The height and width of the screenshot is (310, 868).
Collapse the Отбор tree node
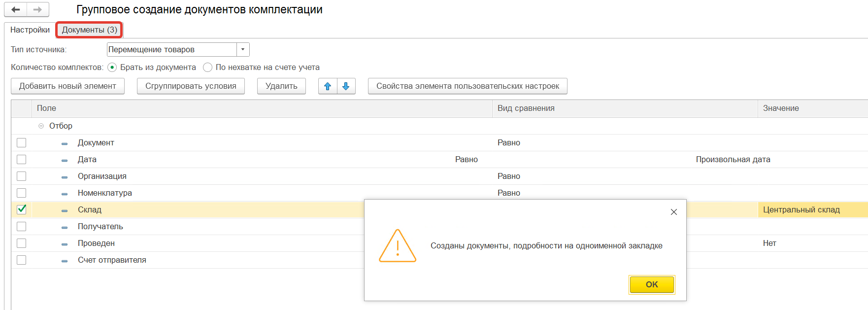click(x=41, y=126)
